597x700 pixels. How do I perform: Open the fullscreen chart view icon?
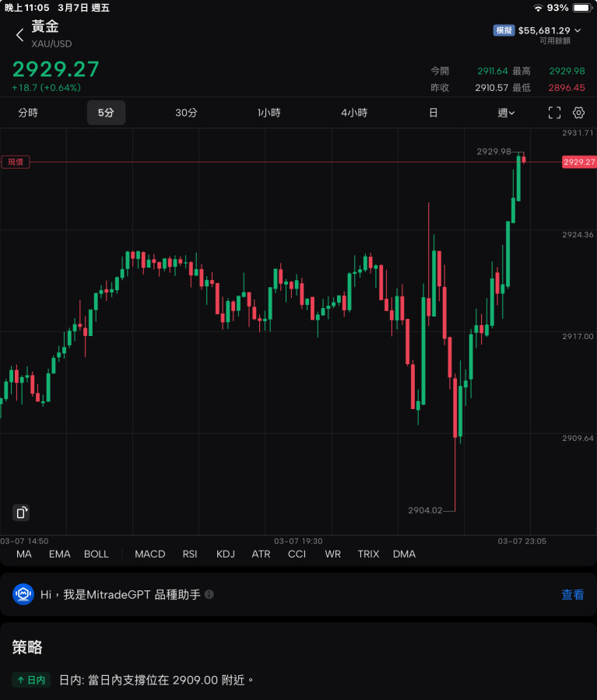(554, 113)
